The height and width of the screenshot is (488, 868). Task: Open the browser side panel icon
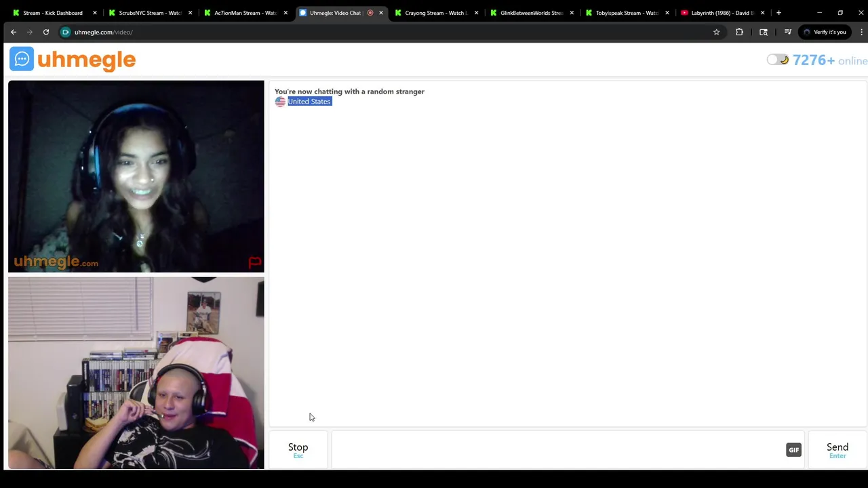764,32
